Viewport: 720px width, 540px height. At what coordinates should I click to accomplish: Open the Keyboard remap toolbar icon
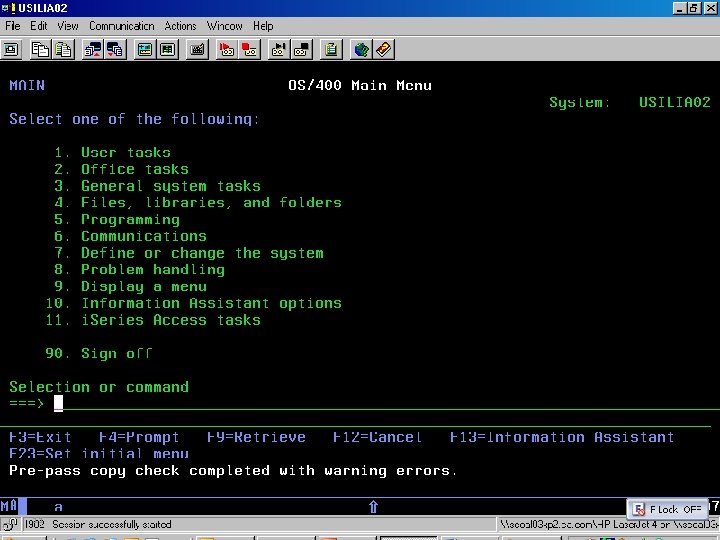[197, 49]
